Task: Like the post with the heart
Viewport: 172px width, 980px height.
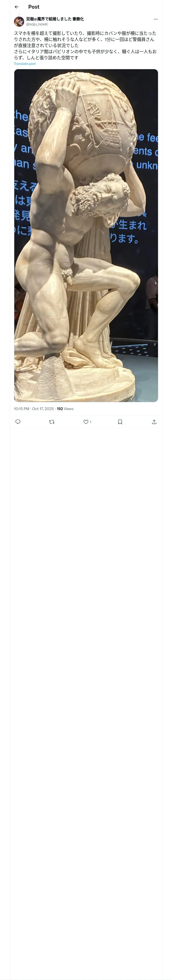Action: [86, 422]
